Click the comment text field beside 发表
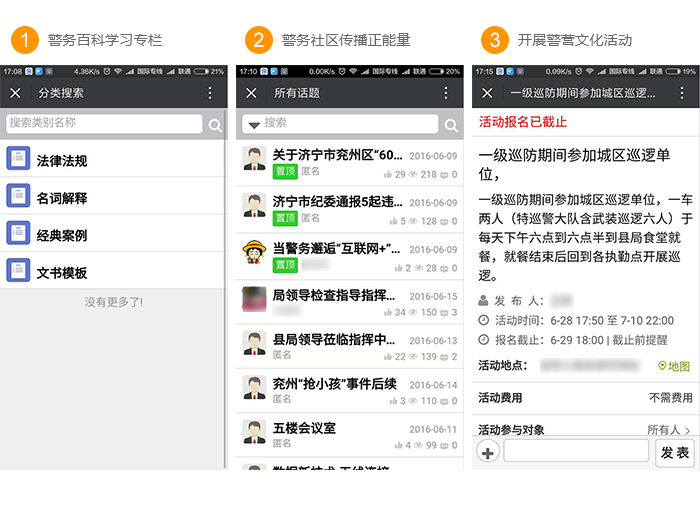This screenshot has width=700, height=520. coord(576,450)
